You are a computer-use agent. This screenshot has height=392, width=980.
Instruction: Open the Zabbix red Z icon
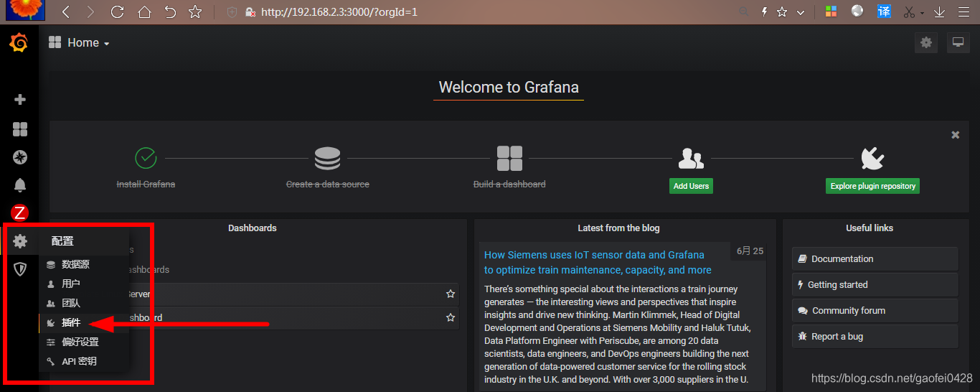(20, 213)
